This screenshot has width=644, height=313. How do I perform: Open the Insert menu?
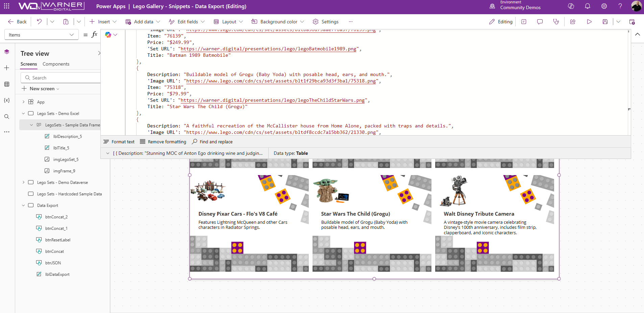coord(103,22)
